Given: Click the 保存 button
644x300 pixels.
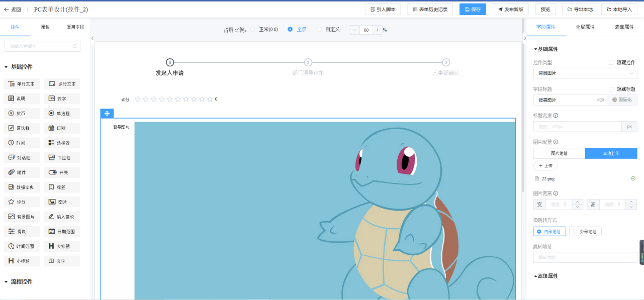Looking at the screenshot, I should (473, 9).
